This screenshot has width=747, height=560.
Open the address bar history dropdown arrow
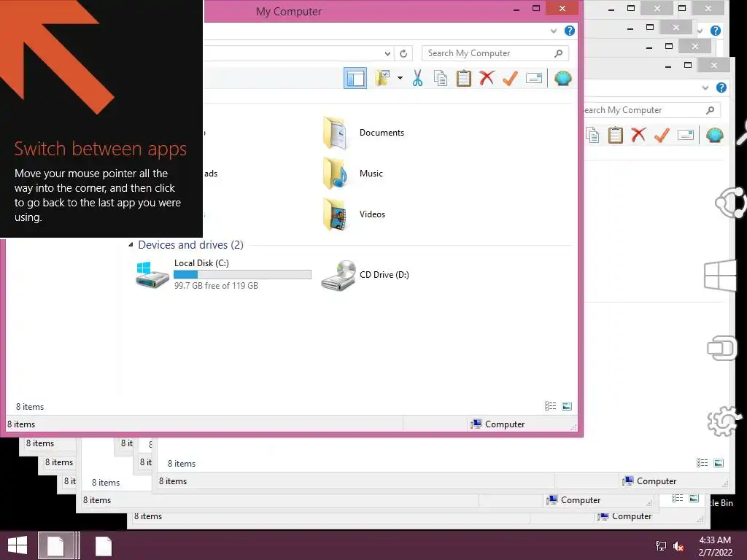coord(388,53)
